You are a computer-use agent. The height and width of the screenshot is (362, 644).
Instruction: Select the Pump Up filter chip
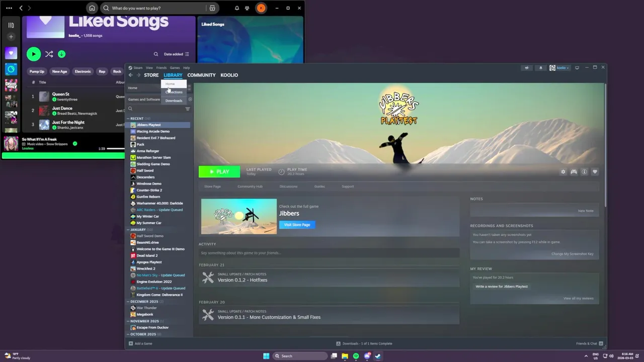(37, 71)
